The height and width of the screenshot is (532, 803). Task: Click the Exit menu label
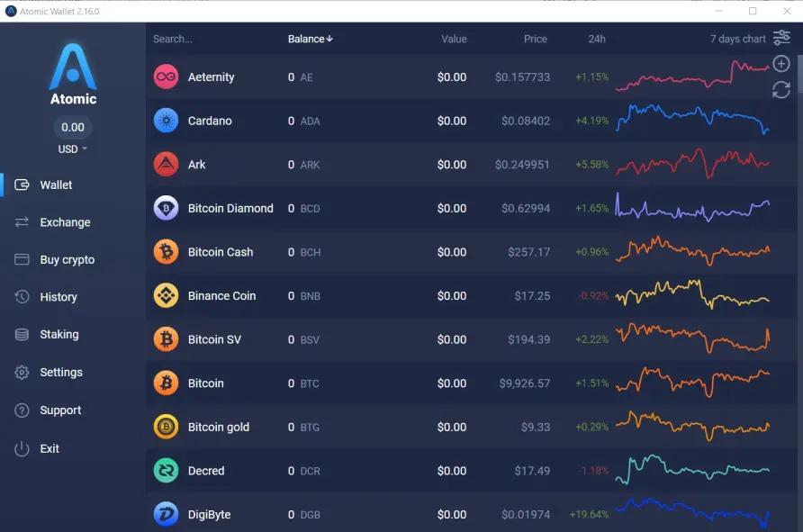[50, 448]
